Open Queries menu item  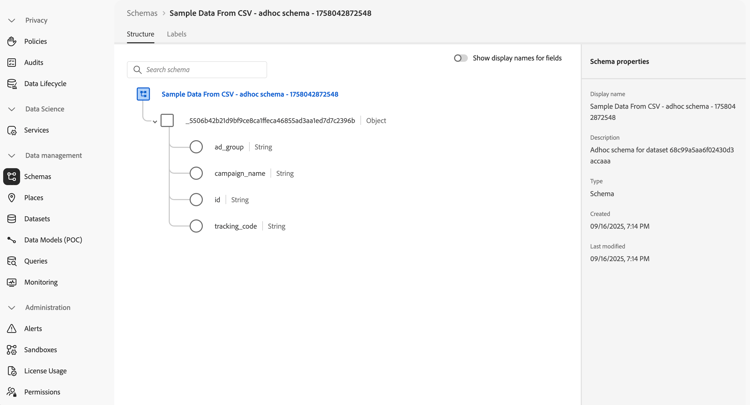click(x=36, y=261)
